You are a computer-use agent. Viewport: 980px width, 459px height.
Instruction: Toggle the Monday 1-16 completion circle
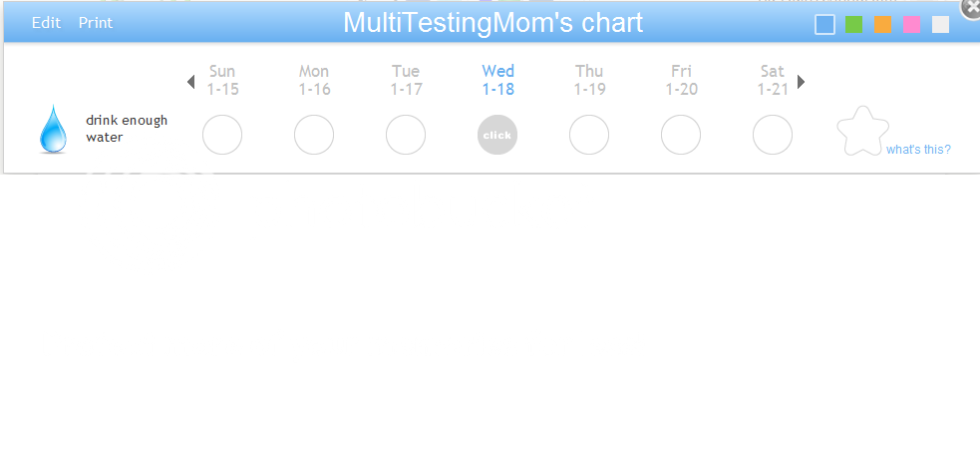(314, 135)
